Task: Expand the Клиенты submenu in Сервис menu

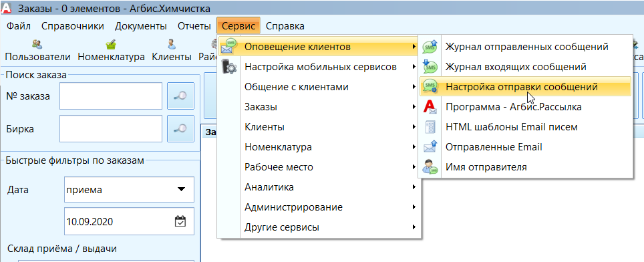Action: pos(319,127)
